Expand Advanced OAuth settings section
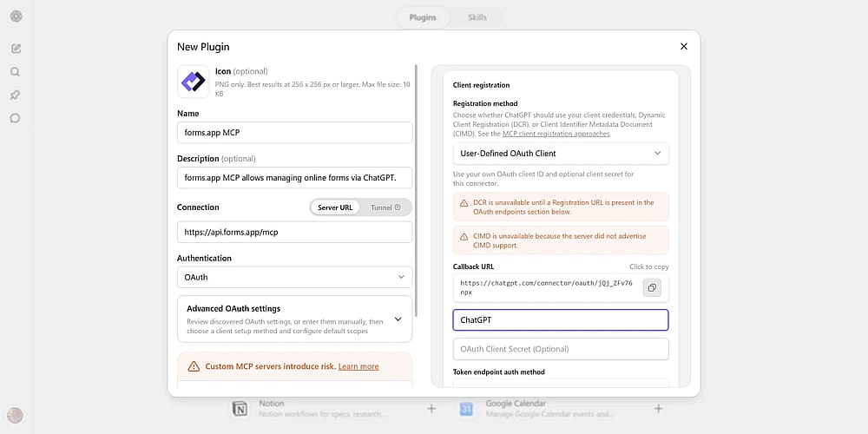Viewport: 868px width, 434px height. [x=294, y=319]
